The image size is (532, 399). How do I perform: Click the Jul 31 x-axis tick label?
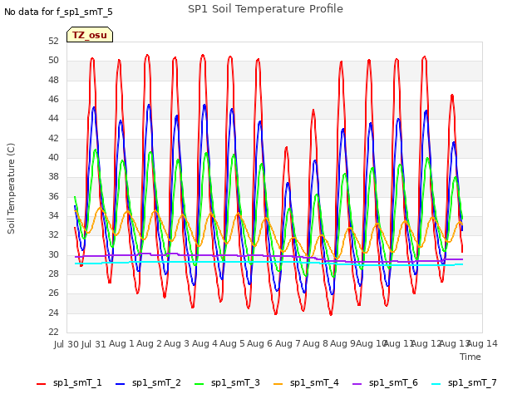(94, 344)
